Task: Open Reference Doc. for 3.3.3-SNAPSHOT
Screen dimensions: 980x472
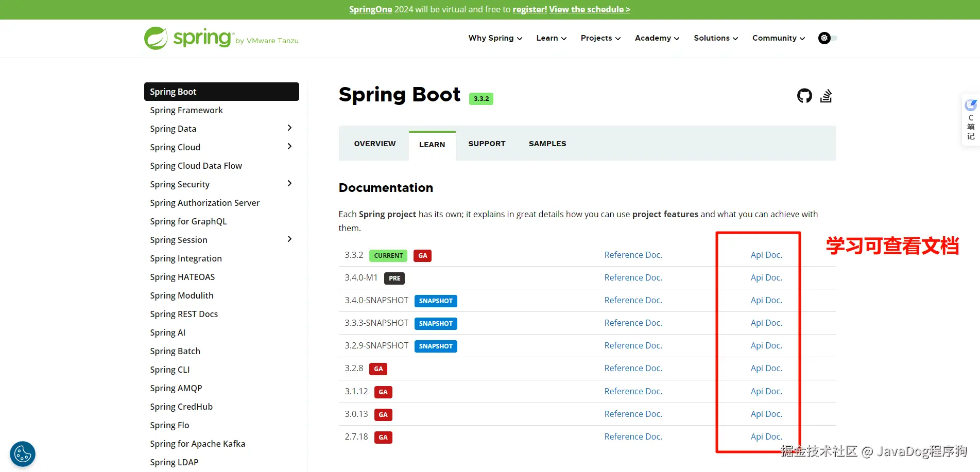Action: tap(633, 323)
